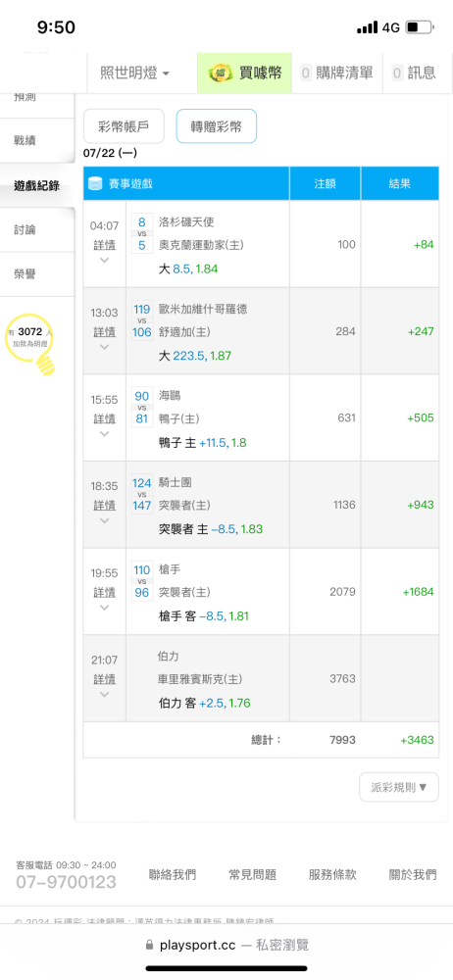Image resolution: width=453 pixels, height=980 pixels.
Task: Click the 轉贈彩幣 button
Action: tap(217, 126)
